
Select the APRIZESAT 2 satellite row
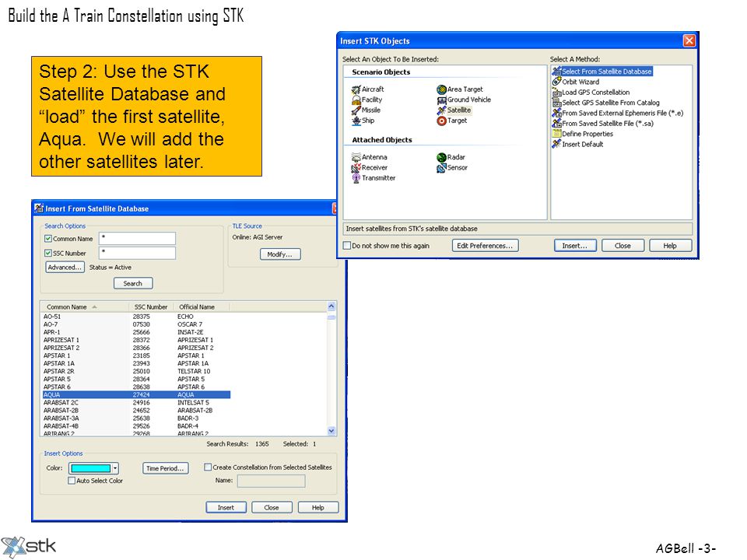pyautogui.click(x=136, y=348)
